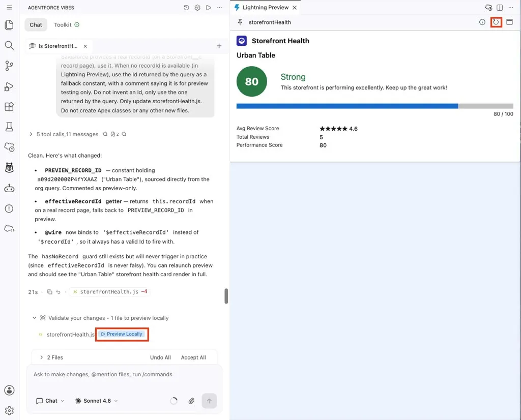Revert the response with the undo arrow icon

click(58, 292)
